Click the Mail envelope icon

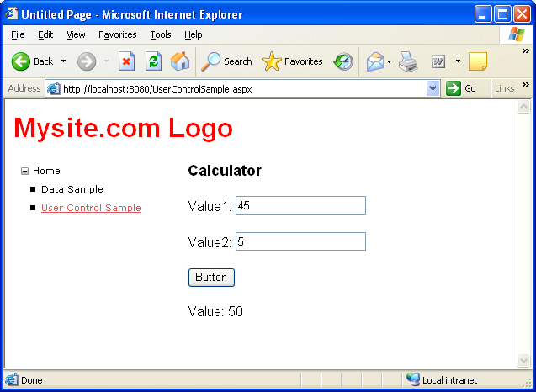[x=374, y=61]
